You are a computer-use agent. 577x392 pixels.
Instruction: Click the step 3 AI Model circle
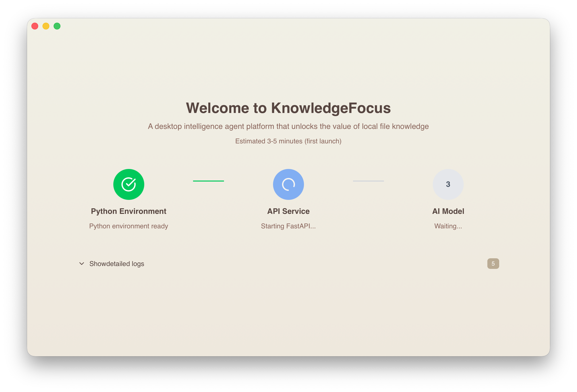[x=448, y=184]
